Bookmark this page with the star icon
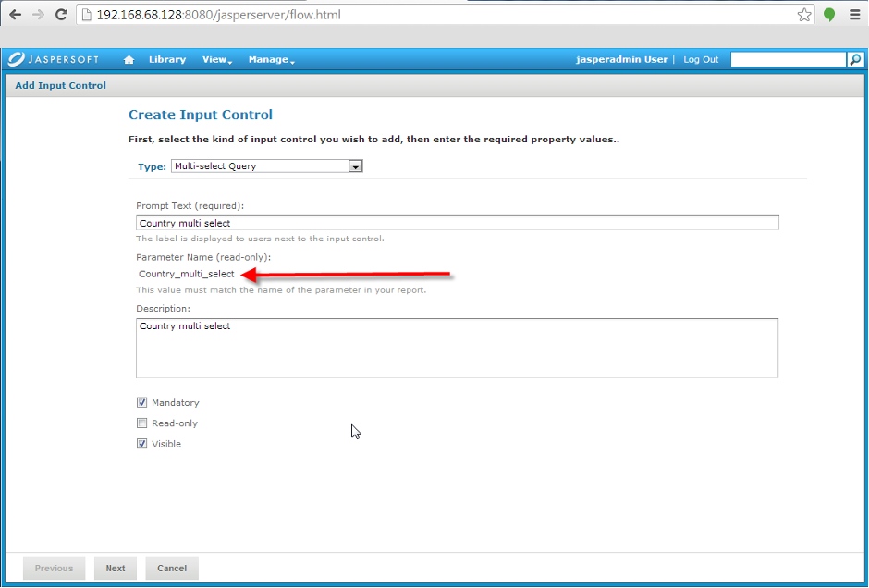Screen dimensions: 869x588 (804, 15)
